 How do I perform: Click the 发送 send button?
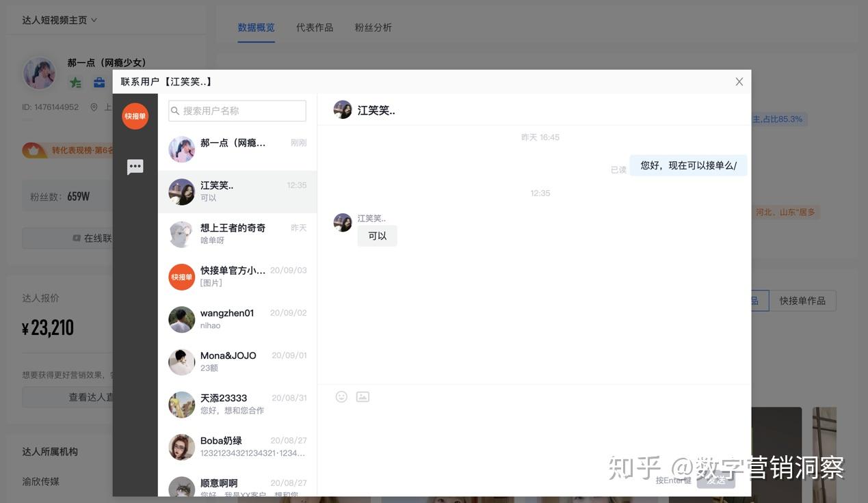[x=715, y=480]
